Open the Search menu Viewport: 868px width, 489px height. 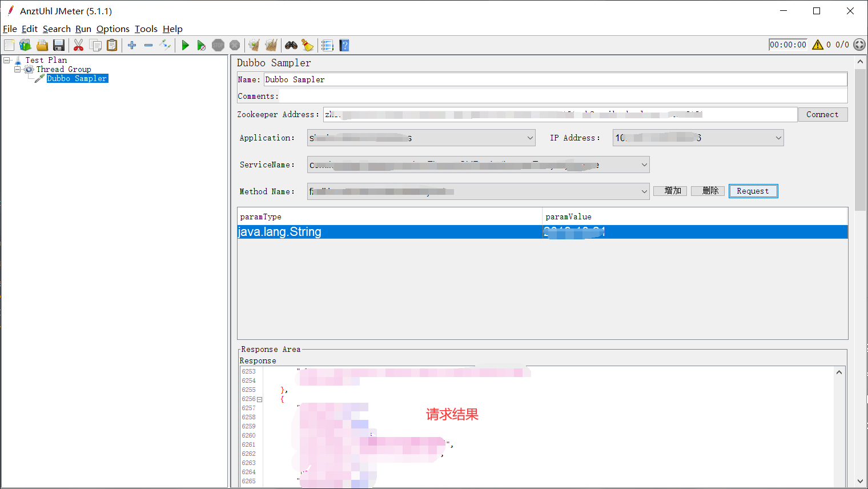[57, 29]
